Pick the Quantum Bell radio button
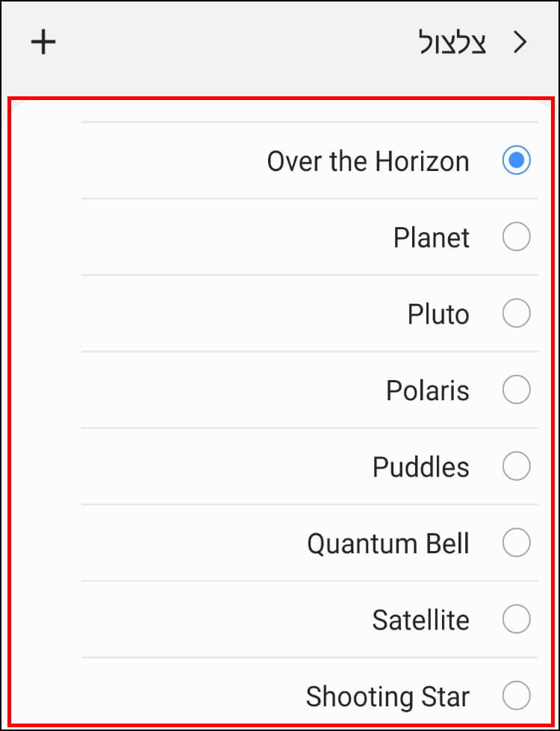 [516, 543]
